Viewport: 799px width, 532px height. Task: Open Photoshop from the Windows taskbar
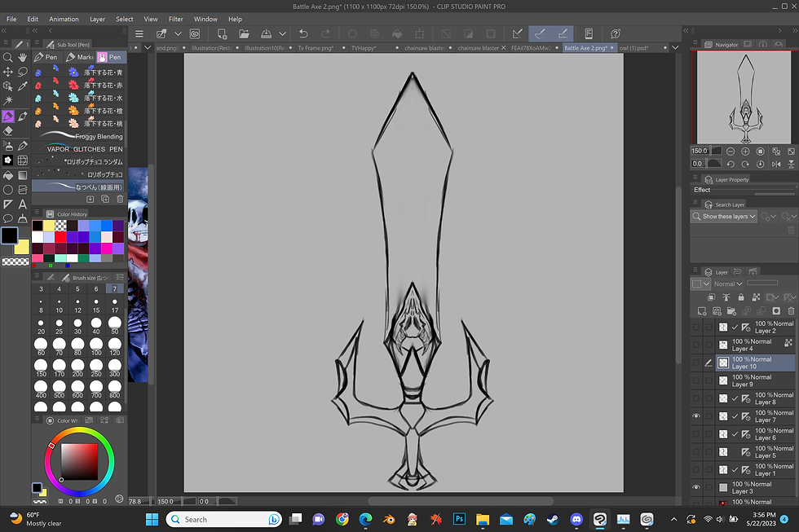click(x=459, y=519)
